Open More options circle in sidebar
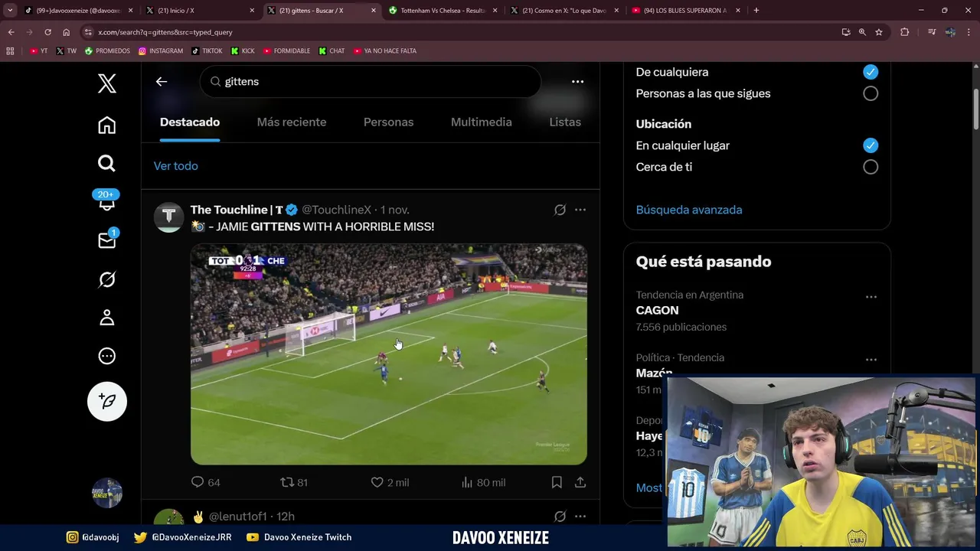 tap(107, 356)
